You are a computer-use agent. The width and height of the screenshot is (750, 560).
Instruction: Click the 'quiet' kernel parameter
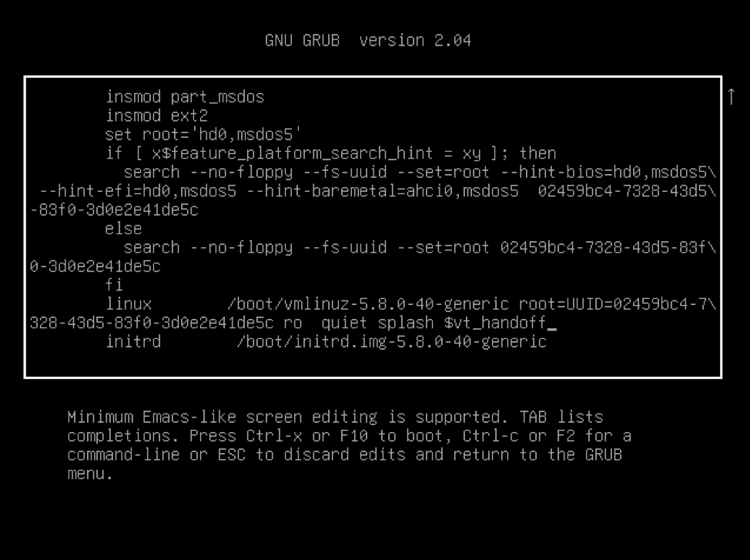pyautogui.click(x=344, y=323)
